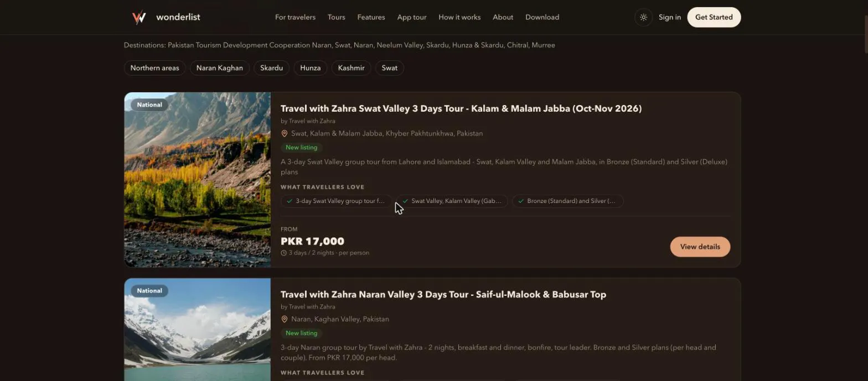Click the location pin icon next to Swat, Kalam
The width and height of the screenshot is (868, 381).
coord(285,133)
